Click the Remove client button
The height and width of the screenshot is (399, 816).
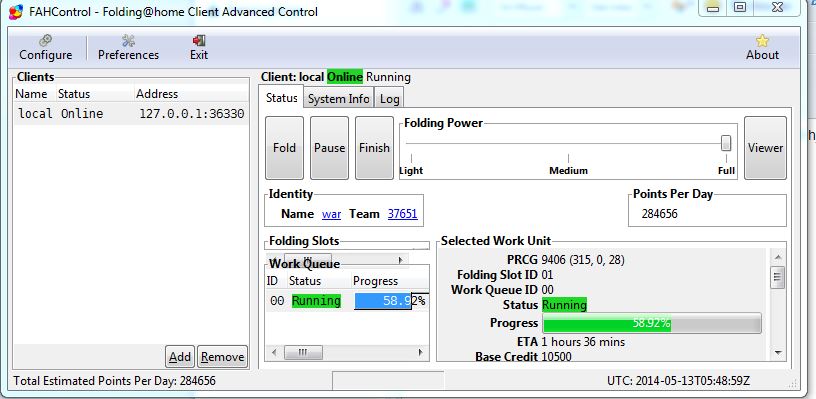(x=222, y=357)
